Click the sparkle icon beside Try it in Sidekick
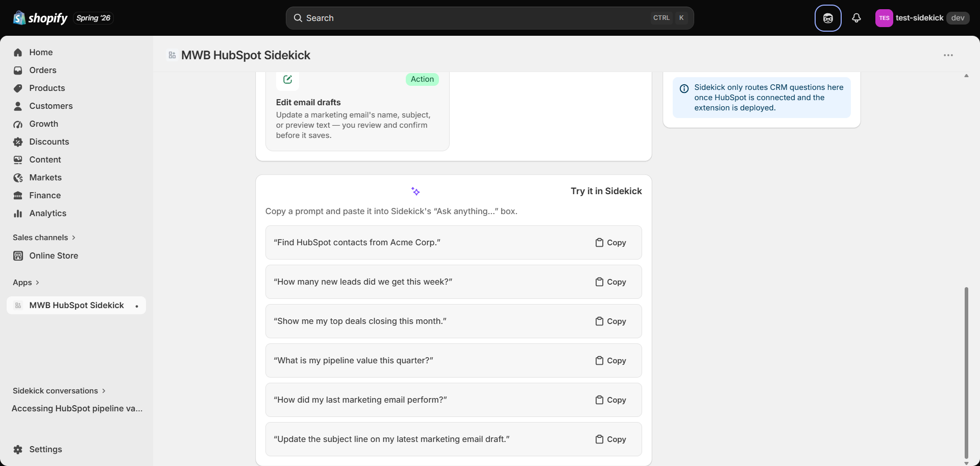 415,191
